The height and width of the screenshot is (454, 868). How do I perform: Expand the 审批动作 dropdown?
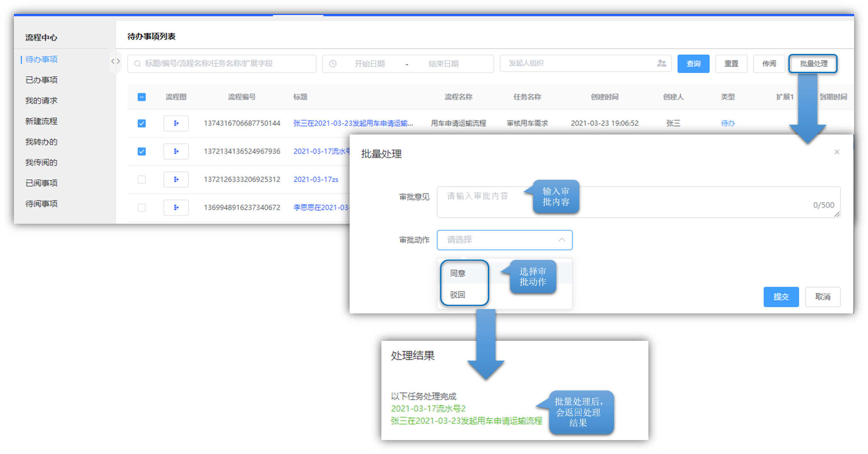504,240
